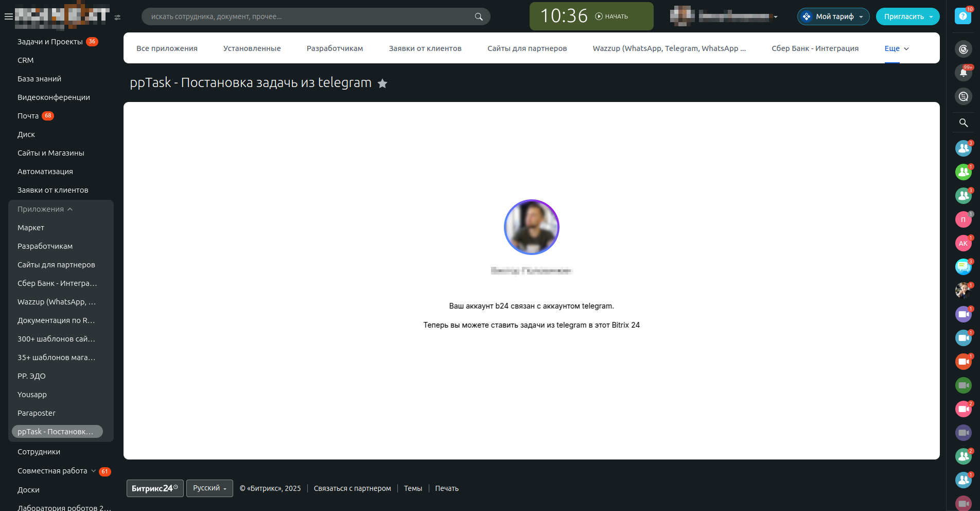Open the light purple video call chat
Image resolution: width=980 pixels, height=511 pixels.
(x=964, y=314)
